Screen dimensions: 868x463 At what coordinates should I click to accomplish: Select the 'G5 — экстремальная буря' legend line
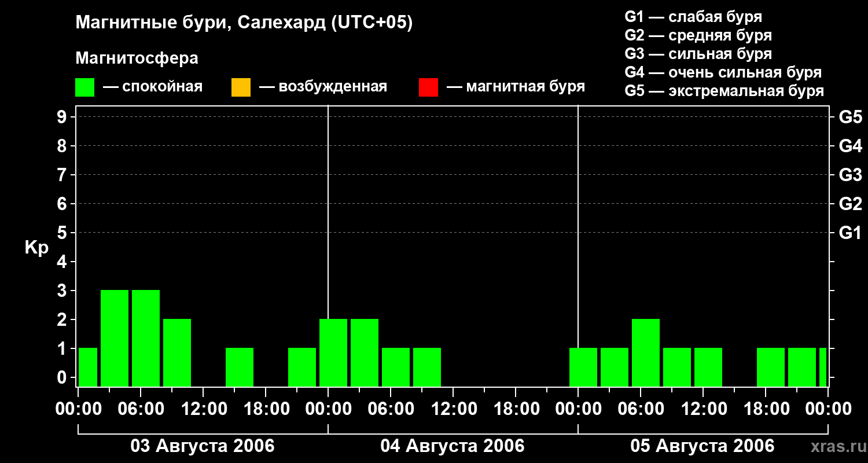click(x=724, y=91)
